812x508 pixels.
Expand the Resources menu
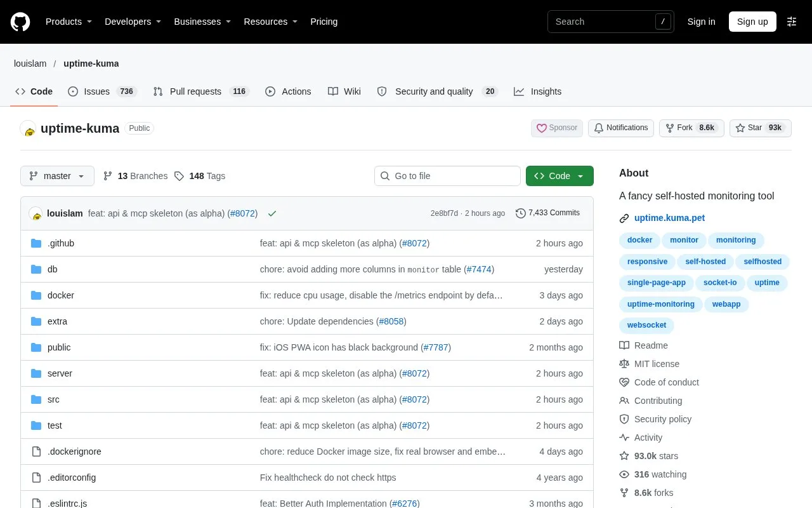(271, 22)
